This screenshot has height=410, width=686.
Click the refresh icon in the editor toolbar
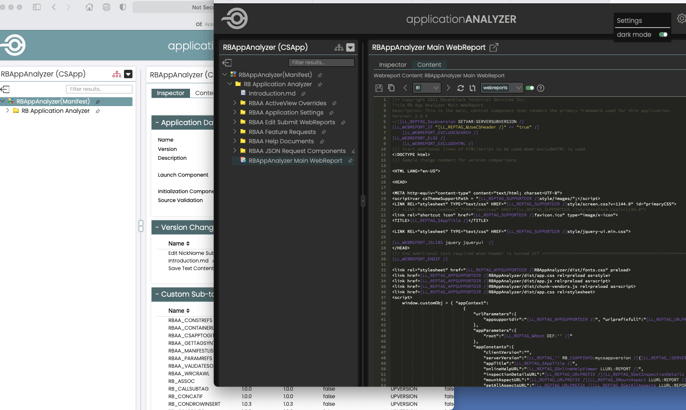(460, 88)
